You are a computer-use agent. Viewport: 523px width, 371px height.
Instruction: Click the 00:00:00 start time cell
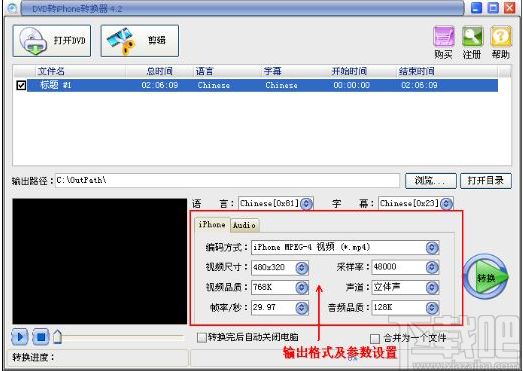point(352,85)
